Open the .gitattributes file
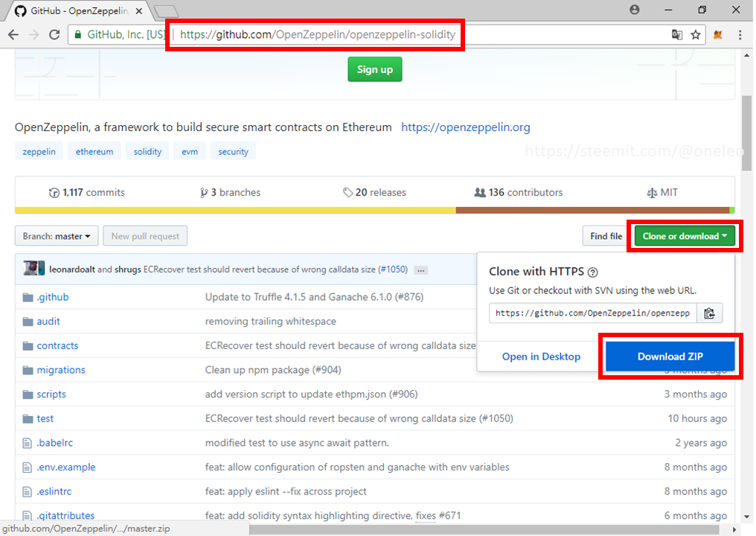 [65, 516]
